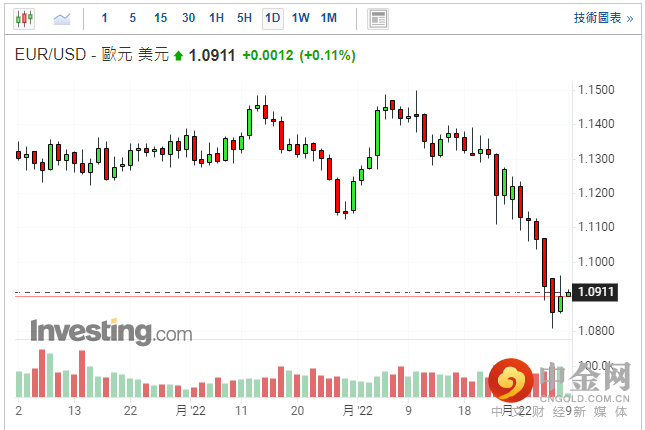This screenshot has height=430, width=645.
Task: Select the candlestick chart type icon
Action: pyautogui.click(x=24, y=18)
